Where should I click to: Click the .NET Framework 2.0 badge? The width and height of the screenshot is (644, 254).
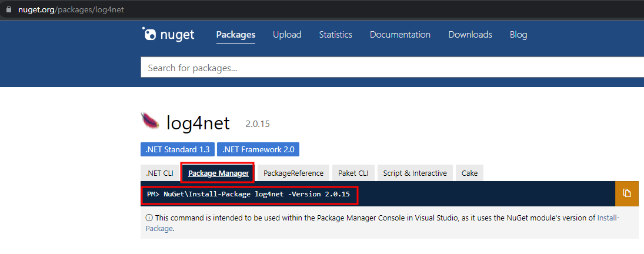[258, 149]
